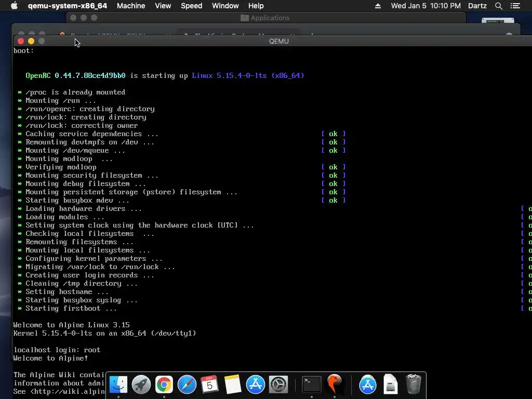Viewport: 532px width, 399px height.
Task: Click 'localhost login: root' line
Action: coord(57,350)
